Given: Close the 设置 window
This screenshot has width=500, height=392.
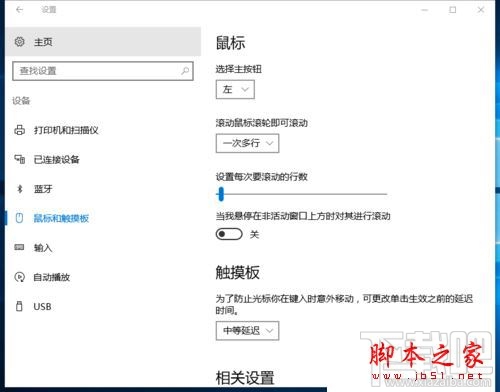Looking at the screenshot, I should tap(481, 10).
